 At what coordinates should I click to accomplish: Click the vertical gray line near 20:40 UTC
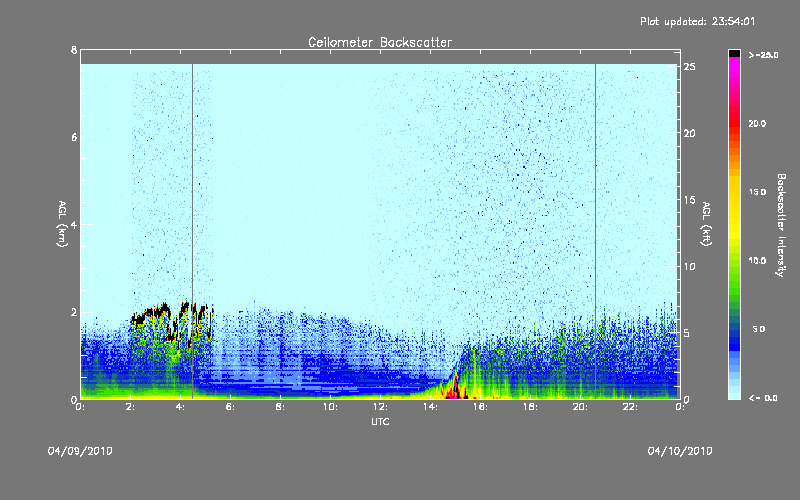click(x=595, y=231)
